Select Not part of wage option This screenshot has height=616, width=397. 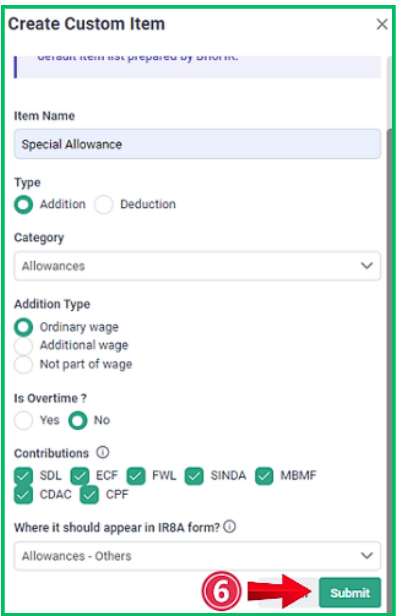(24, 364)
